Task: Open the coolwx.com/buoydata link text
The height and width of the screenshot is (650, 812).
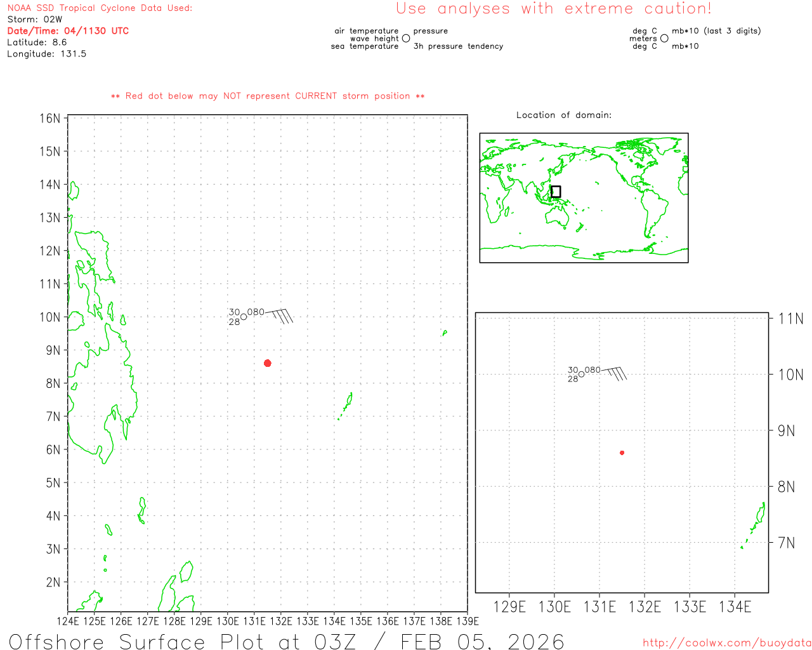Action: [727, 643]
